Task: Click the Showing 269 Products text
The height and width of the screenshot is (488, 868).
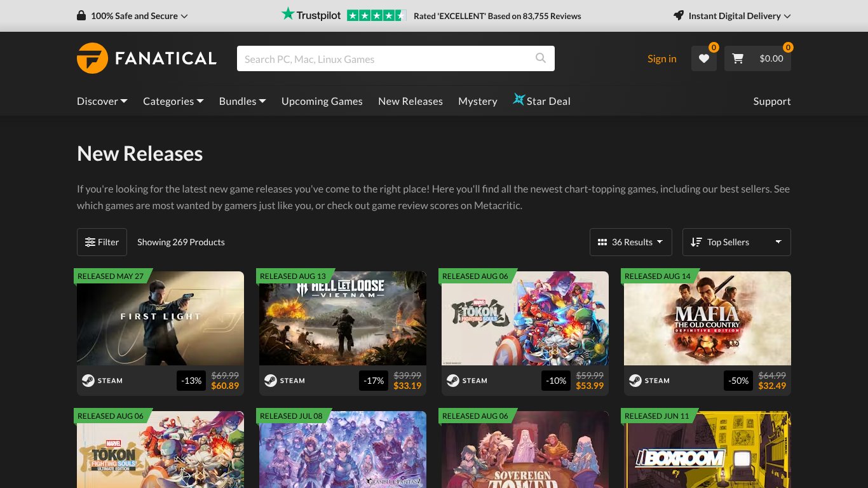Action: click(x=181, y=242)
